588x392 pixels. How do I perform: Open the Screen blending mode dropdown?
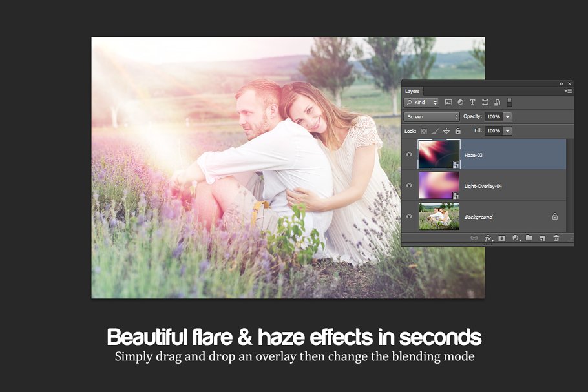431,116
